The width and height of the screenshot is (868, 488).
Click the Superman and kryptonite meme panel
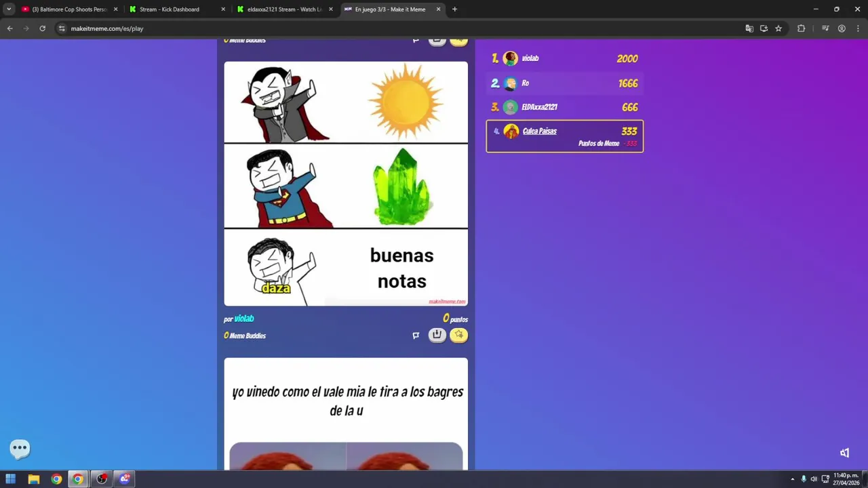[x=346, y=186]
